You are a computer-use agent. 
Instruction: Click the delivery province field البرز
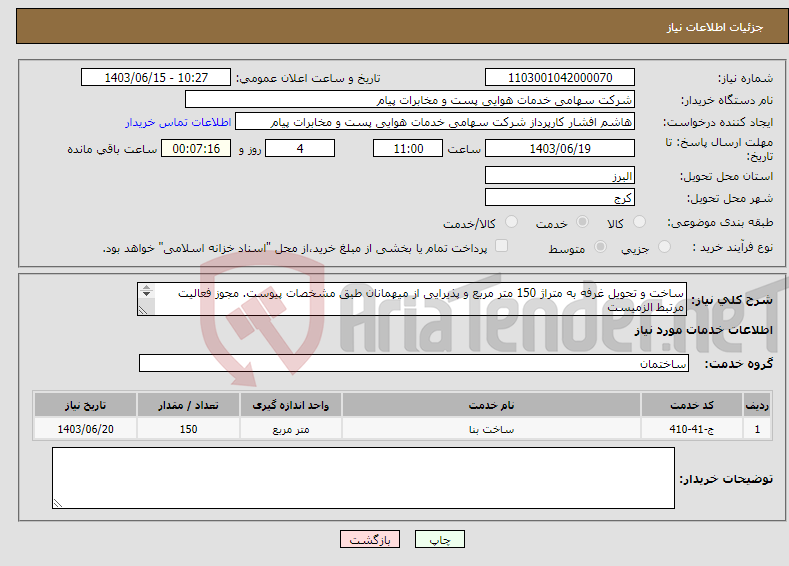click(x=560, y=176)
